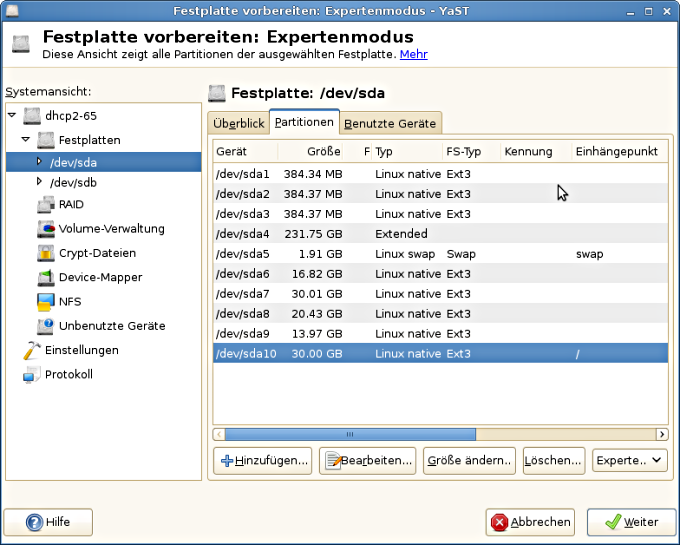Click the Löschen button
This screenshot has height=545, width=680.
pyautogui.click(x=554, y=460)
